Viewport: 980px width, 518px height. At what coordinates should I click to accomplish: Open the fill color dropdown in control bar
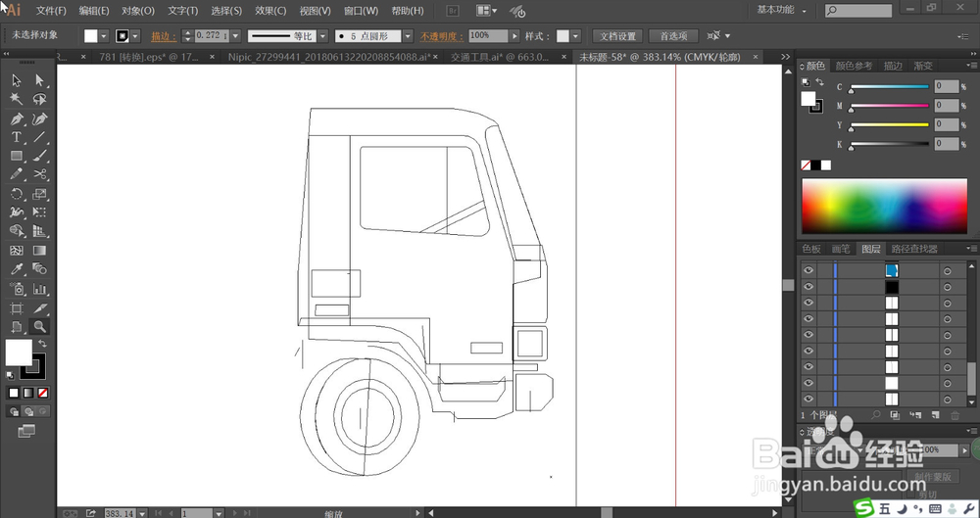coord(104,36)
